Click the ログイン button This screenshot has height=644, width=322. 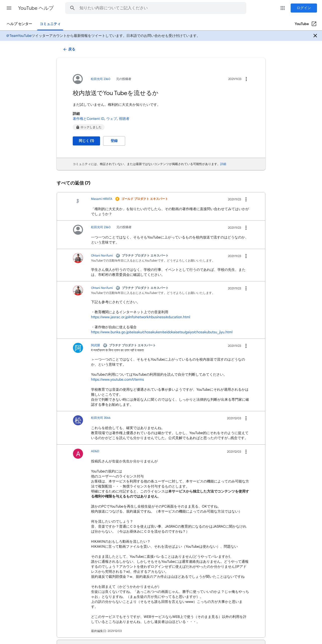(x=304, y=8)
